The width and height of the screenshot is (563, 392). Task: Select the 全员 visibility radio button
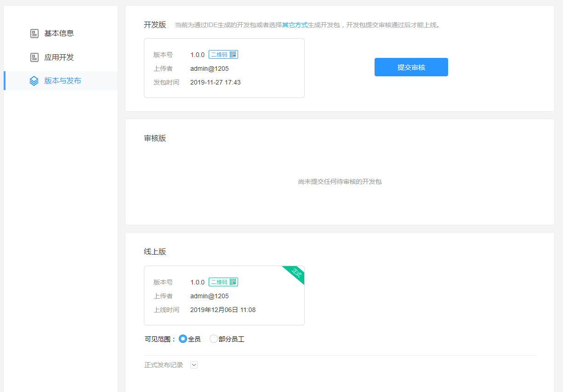(x=183, y=339)
